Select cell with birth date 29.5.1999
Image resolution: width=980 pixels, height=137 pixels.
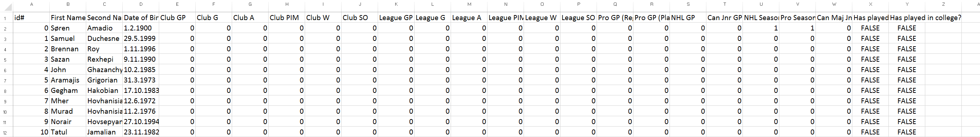141,38
